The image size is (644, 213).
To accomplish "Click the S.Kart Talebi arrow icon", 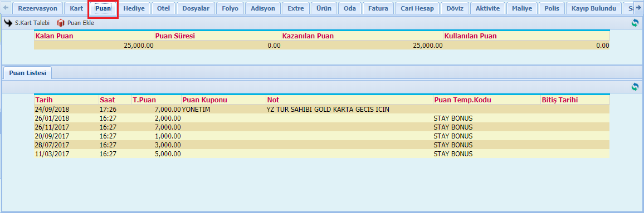I will coord(8,23).
